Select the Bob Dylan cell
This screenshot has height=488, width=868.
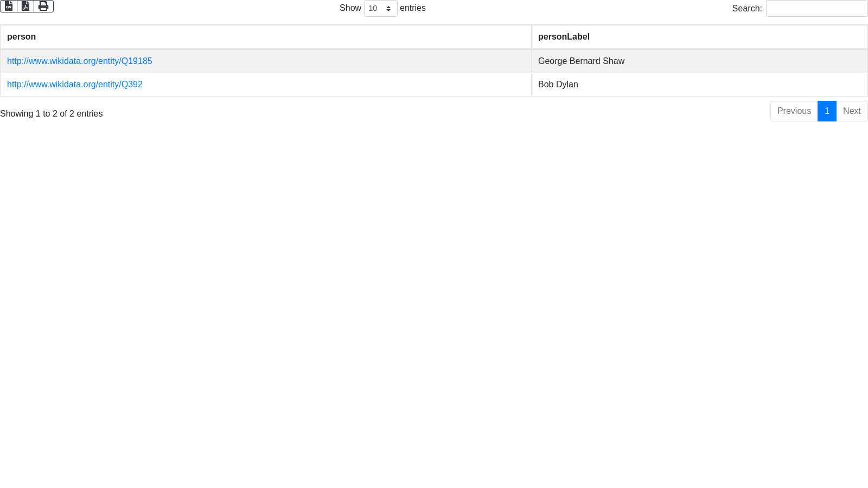tap(558, 85)
